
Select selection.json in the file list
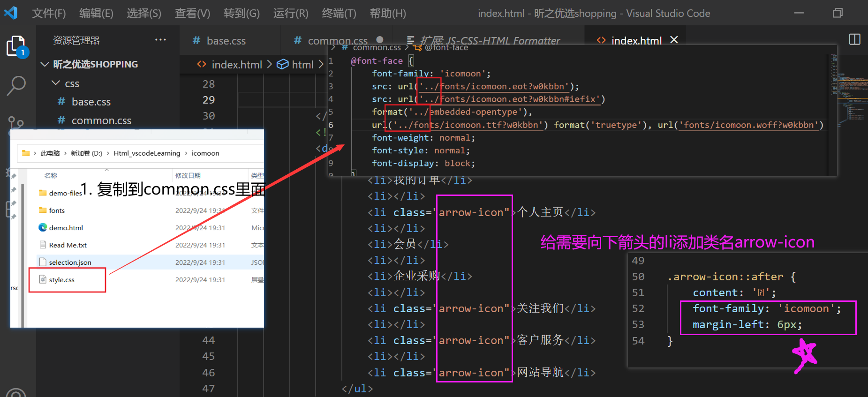(x=150, y=262)
